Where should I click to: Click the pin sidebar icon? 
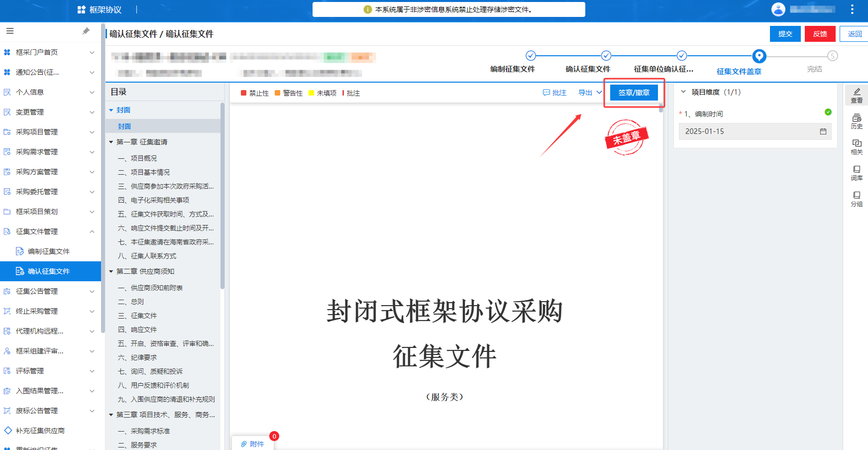[x=86, y=31]
